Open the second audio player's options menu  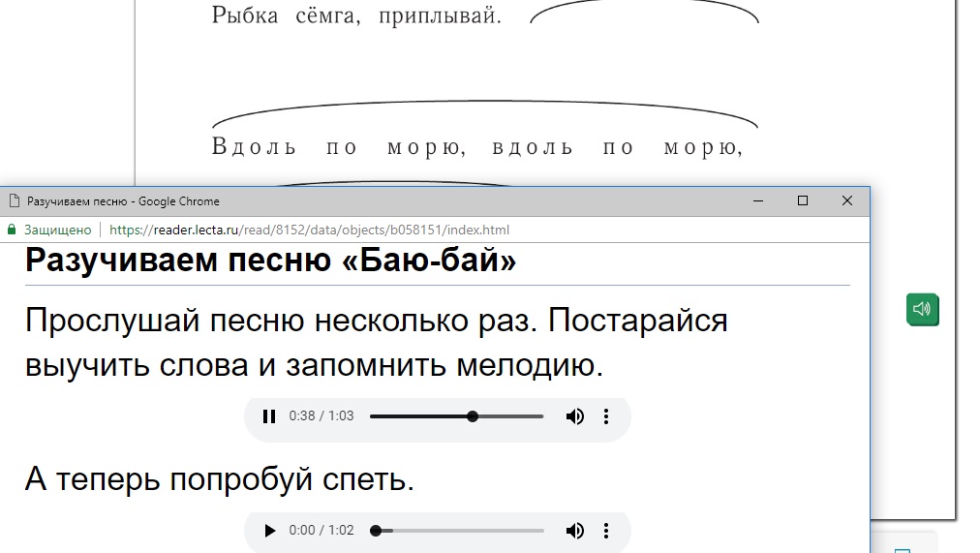(x=605, y=531)
